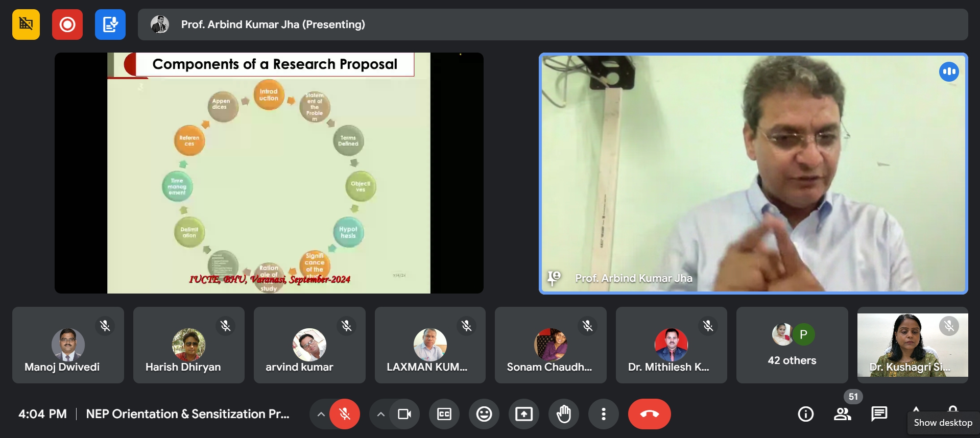The image size is (980, 438).
Task: Expand audio settings chevron
Action: click(x=321, y=414)
